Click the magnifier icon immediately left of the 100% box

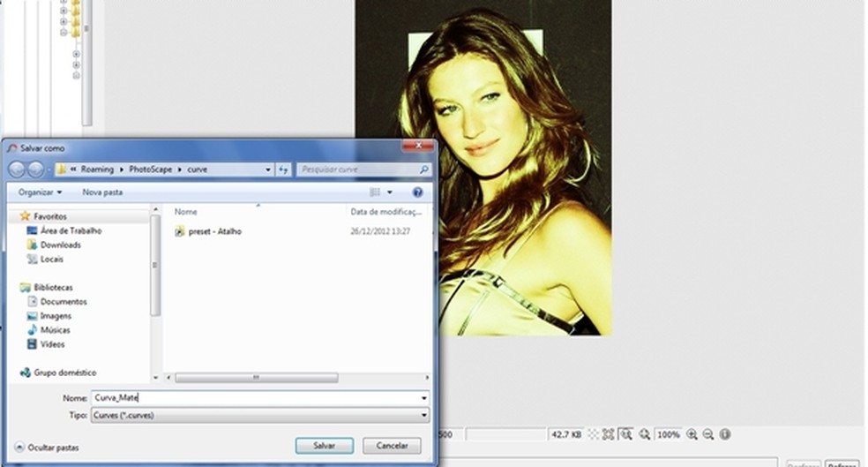[x=644, y=434]
